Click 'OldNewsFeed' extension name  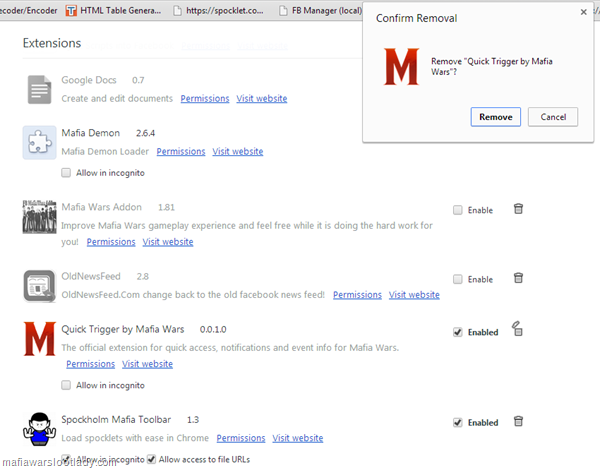coord(91,276)
